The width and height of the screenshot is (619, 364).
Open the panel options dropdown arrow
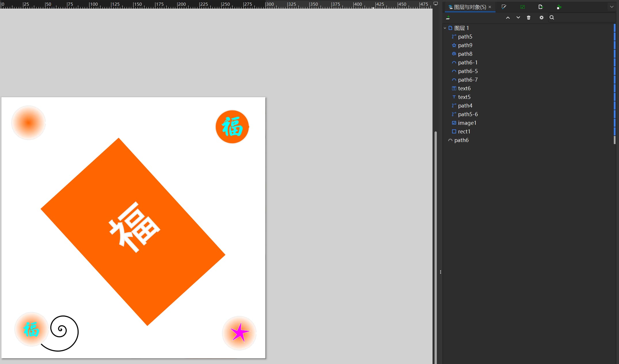(x=611, y=7)
